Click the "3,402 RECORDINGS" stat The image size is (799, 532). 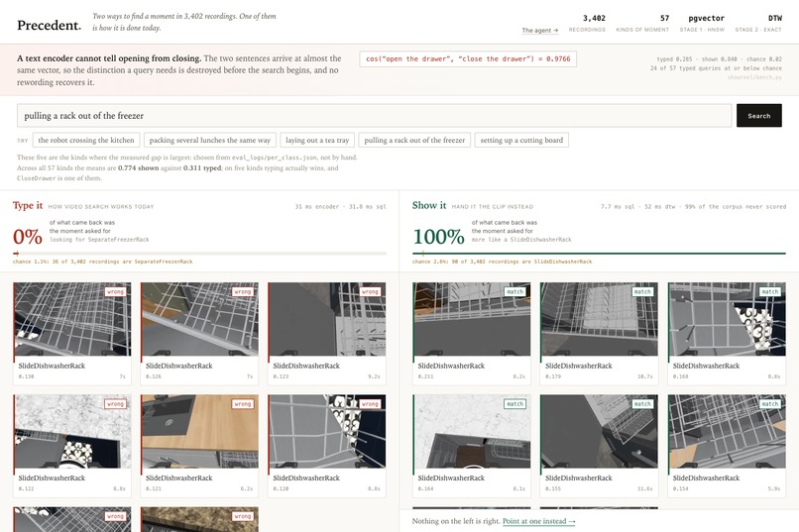click(588, 24)
